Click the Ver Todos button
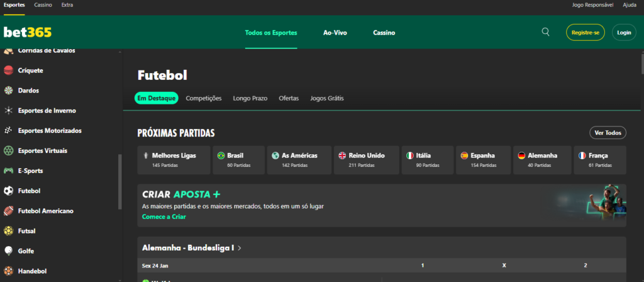The width and height of the screenshot is (644, 282). pyautogui.click(x=608, y=133)
